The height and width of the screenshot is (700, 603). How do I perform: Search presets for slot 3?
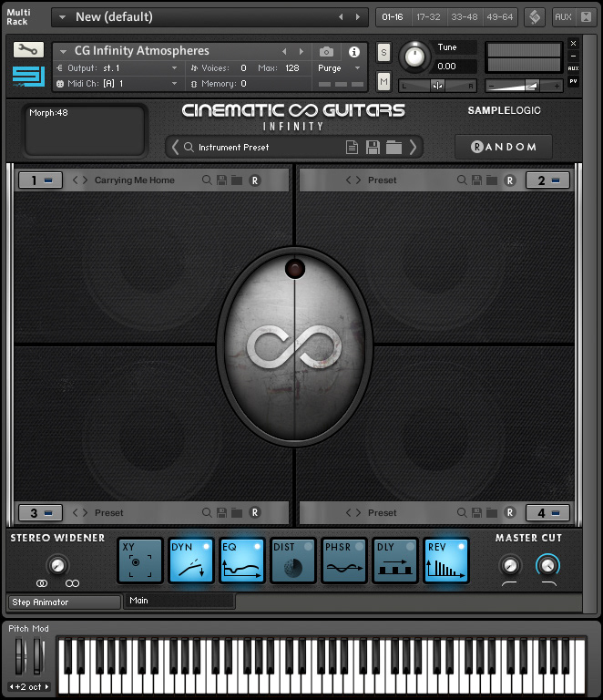pyautogui.click(x=207, y=512)
